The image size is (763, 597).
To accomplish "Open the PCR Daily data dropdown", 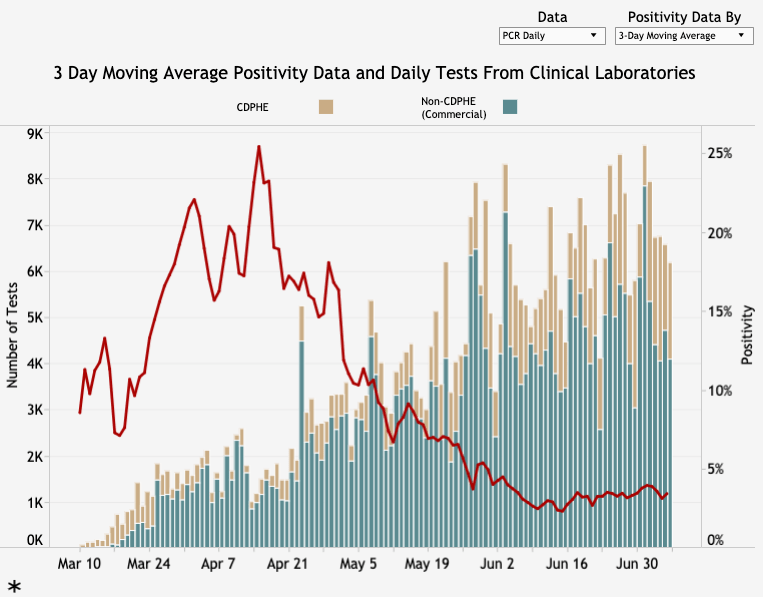I will [x=553, y=35].
